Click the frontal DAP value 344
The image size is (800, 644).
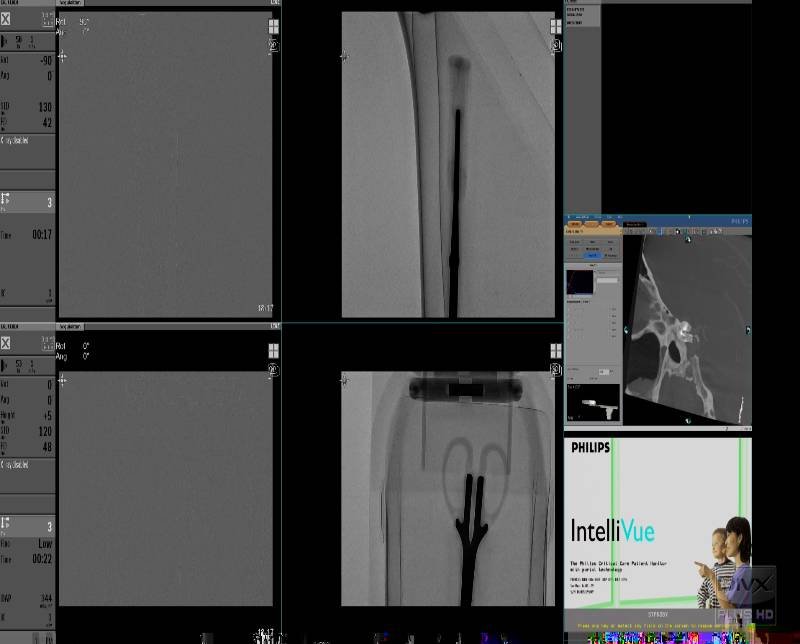46,598
